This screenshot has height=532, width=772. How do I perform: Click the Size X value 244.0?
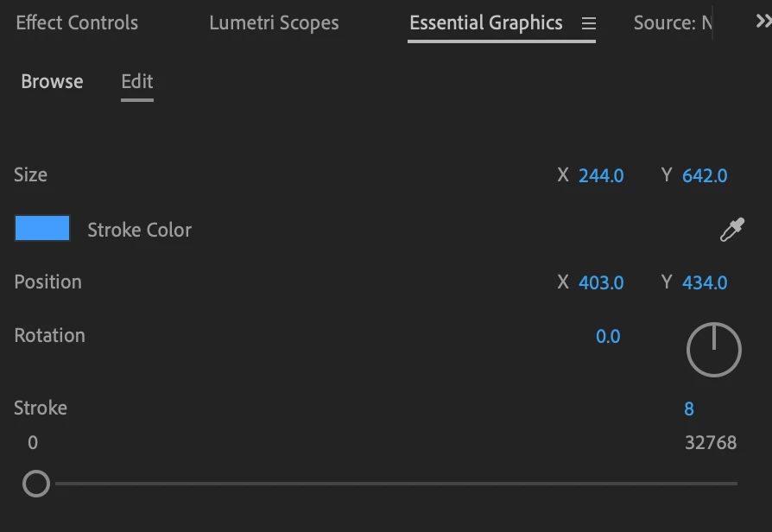(x=601, y=175)
